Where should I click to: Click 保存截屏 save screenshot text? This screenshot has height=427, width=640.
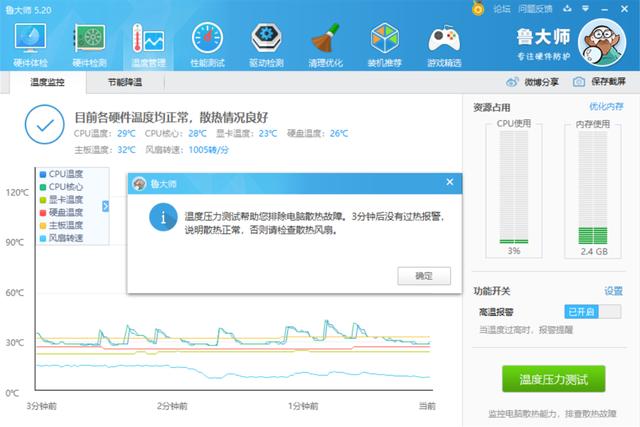[608, 82]
